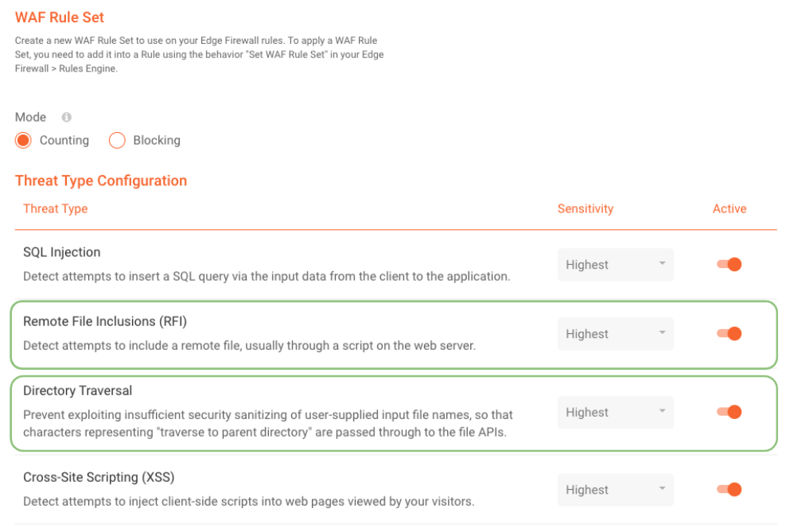Click the Threat Type Configuration heading
The width and height of the screenshot is (790, 532).
(101, 181)
